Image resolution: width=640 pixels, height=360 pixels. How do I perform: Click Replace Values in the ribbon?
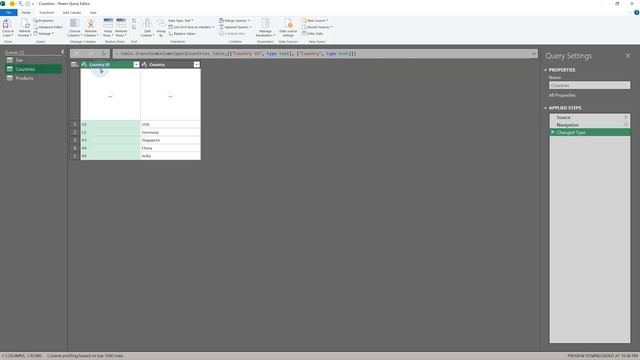tap(182, 33)
